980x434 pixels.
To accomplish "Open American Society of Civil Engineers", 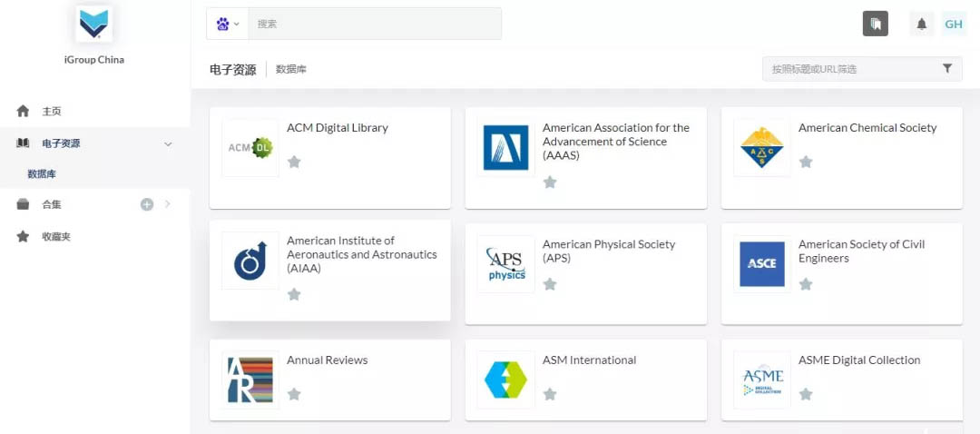I will [x=861, y=251].
